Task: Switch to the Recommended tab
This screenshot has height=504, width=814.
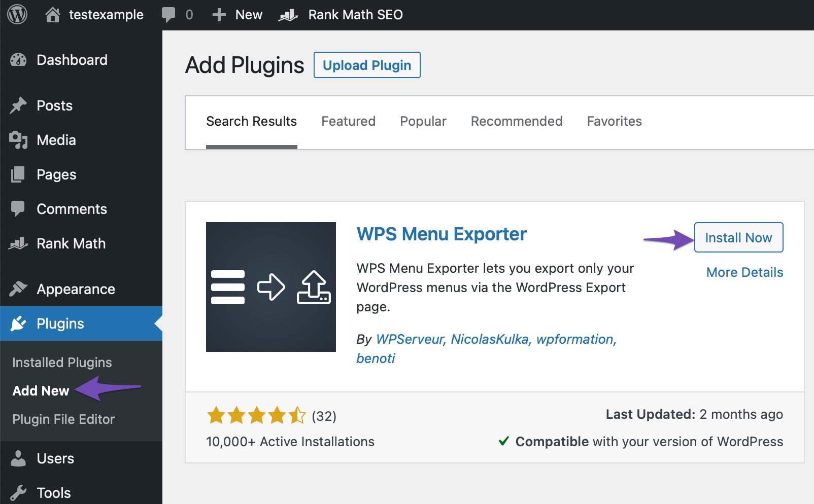Action: click(517, 121)
